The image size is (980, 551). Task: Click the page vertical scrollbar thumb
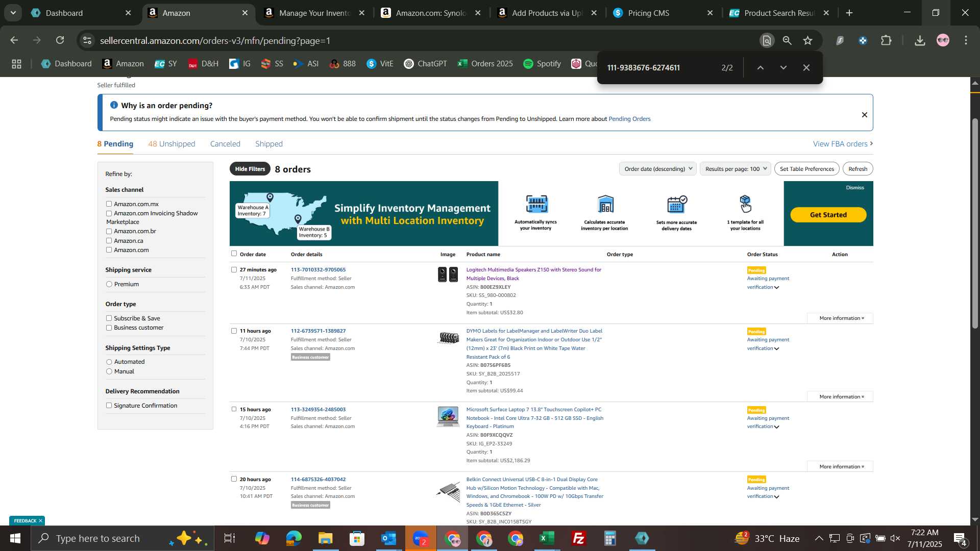975,223
